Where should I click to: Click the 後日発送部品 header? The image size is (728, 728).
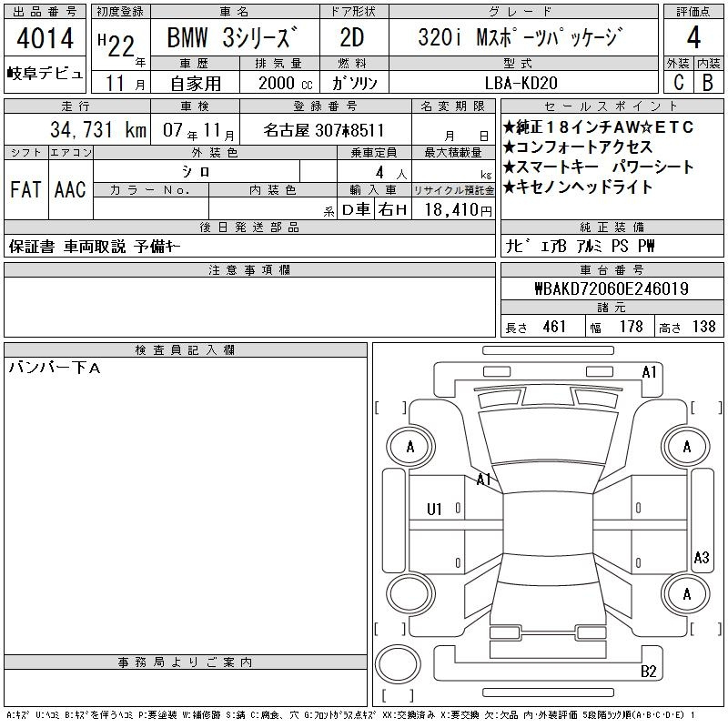click(x=249, y=227)
